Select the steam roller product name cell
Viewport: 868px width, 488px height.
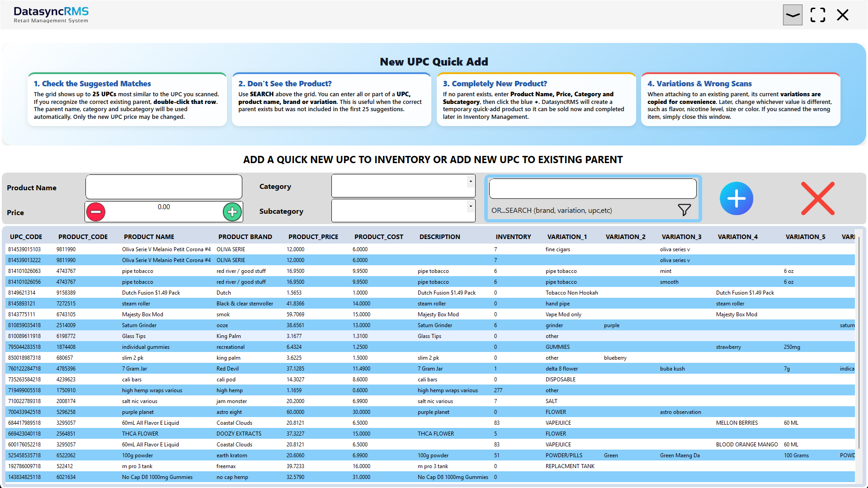pos(136,304)
